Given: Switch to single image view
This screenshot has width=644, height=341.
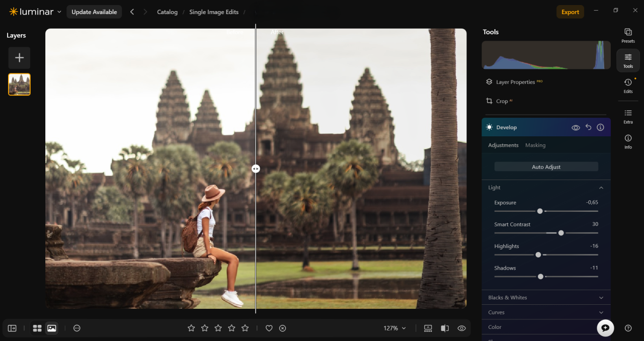Looking at the screenshot, I should [x=51, y=328].
